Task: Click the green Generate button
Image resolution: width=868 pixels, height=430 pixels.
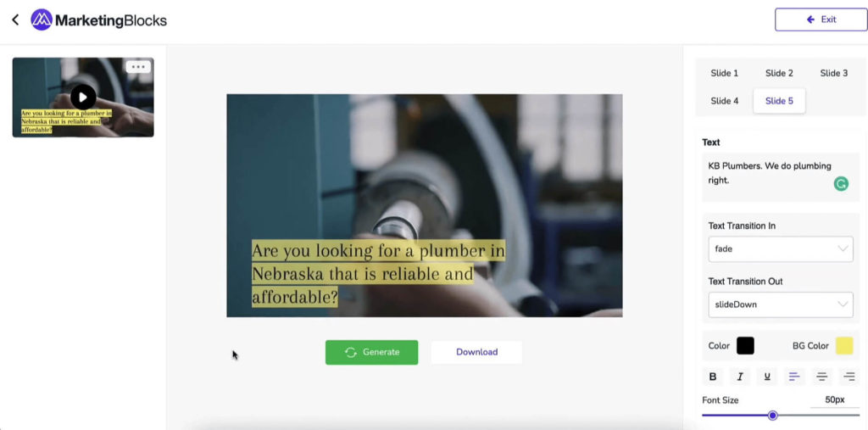Action: pyautogui.click(x=371, y=353)
